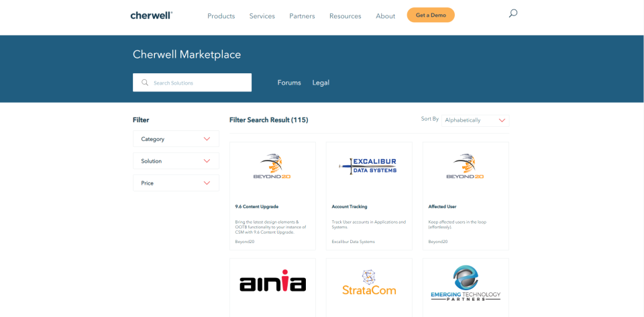Click 'Track User accounts in Applications' description

[368, 224]
